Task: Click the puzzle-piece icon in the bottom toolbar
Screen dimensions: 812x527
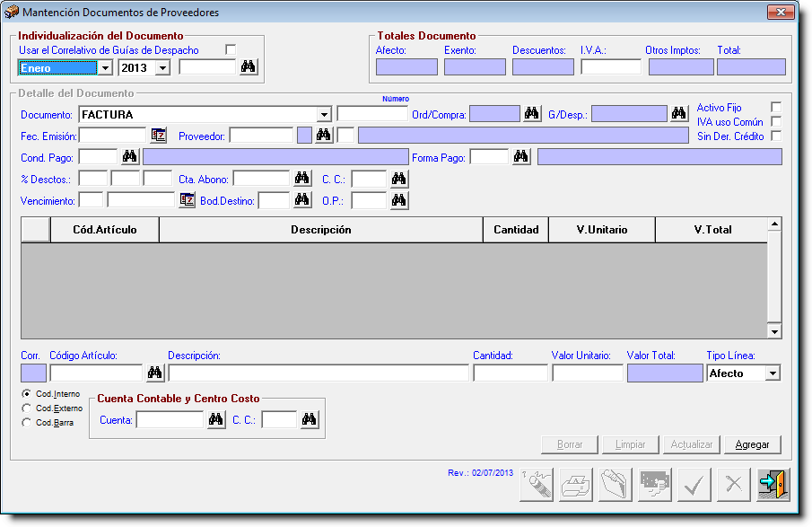Action: coord(655,485)
